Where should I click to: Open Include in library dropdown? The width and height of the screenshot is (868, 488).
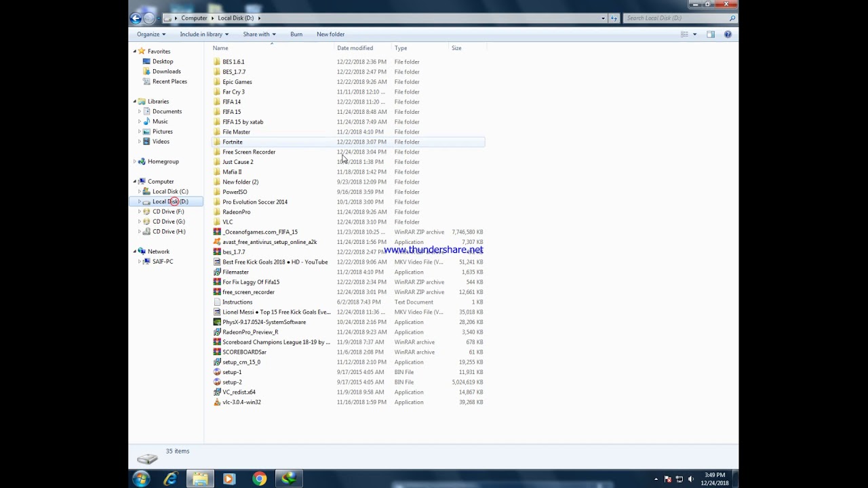point(204,34)
